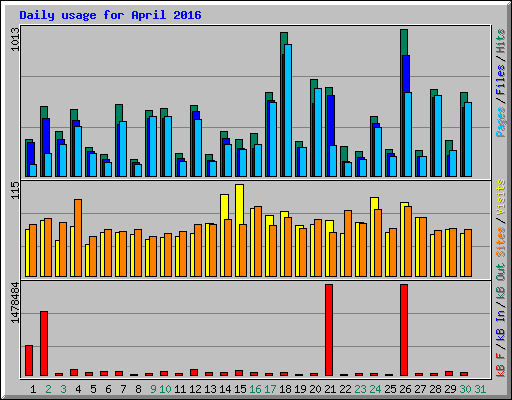Click the red kB bar for day 1
The height and width of the screenshot is (400, 512).
pos(29,361)
